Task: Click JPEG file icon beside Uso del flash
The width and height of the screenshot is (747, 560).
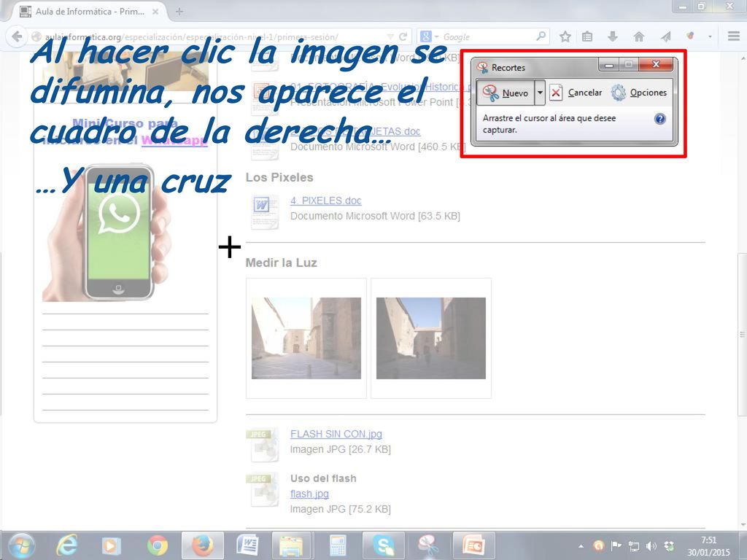Action: click(262, 489)
